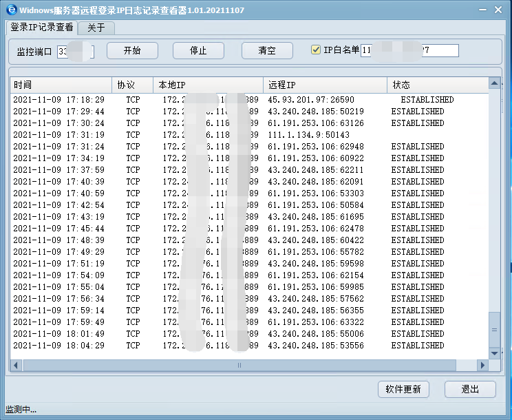Close the log viewer window
Viewport: 512px width, 420px height.
point(498,10)
